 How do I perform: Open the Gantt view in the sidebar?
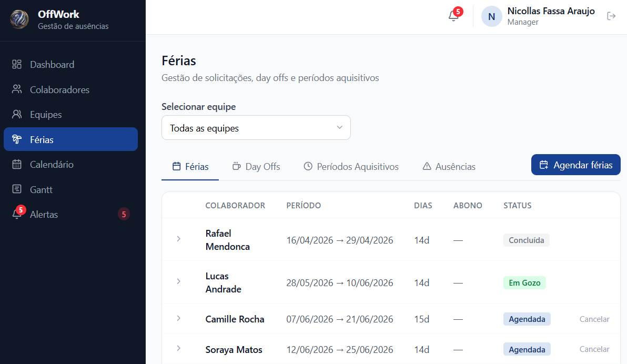[x=71, y=189]
